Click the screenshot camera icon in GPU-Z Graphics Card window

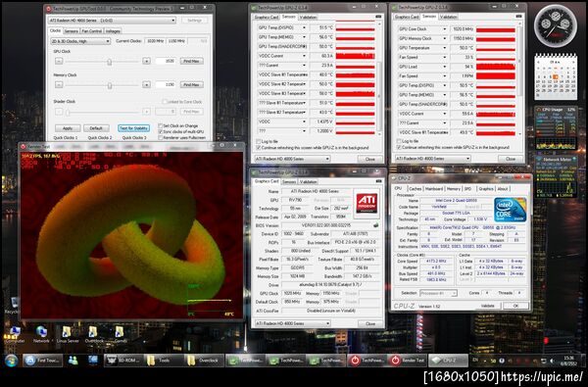pyautogui.click(x=378, y=181)
